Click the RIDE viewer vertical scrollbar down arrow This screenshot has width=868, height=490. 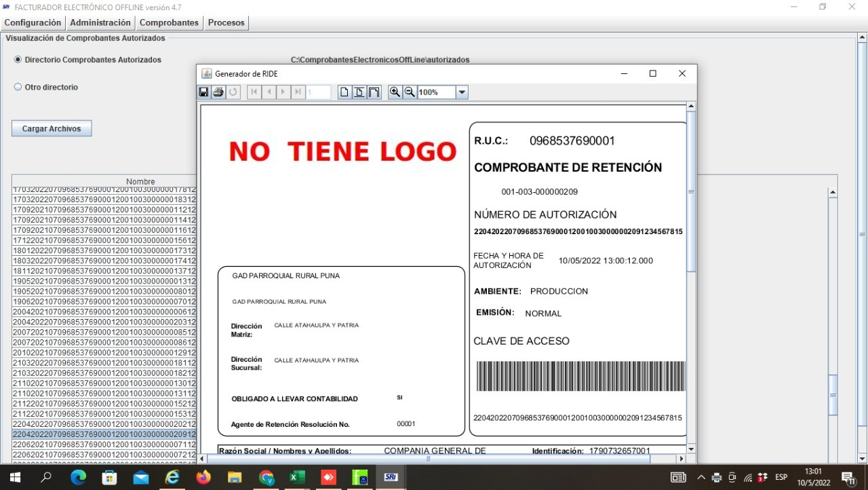[x=691, y=449]
